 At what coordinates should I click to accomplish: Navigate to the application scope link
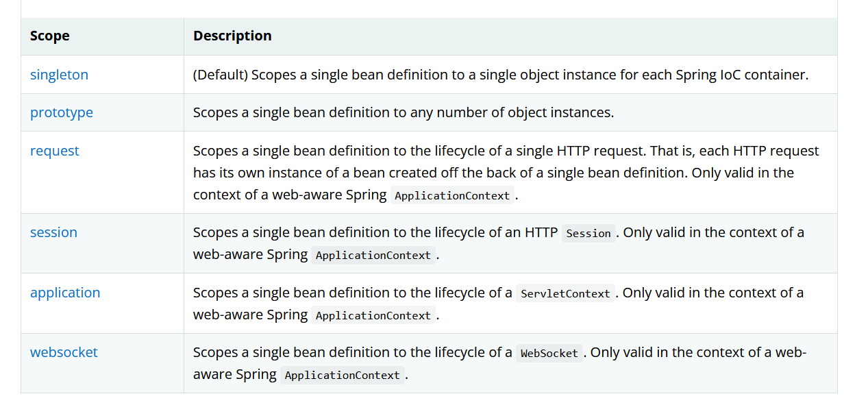coord(65,293)
